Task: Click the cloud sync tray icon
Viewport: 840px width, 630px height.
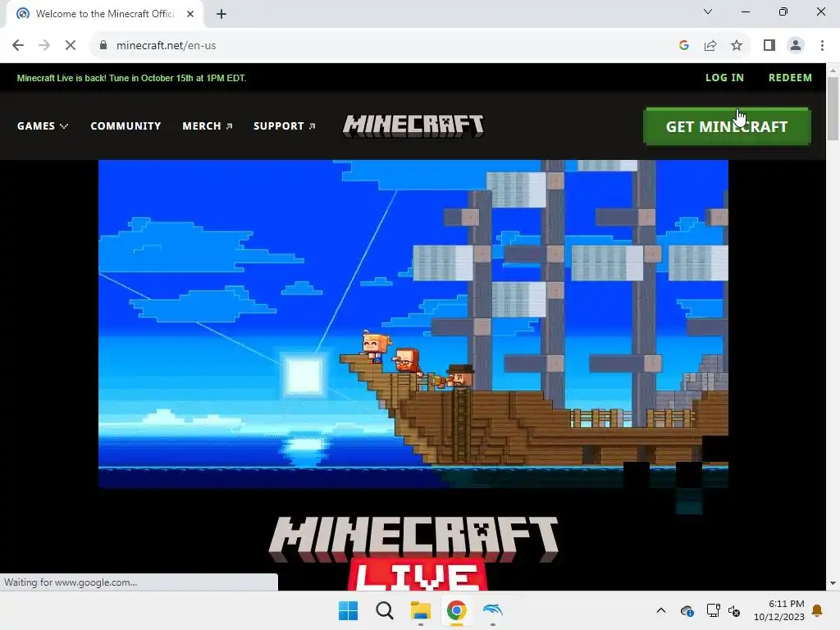Action: [687, 610]
